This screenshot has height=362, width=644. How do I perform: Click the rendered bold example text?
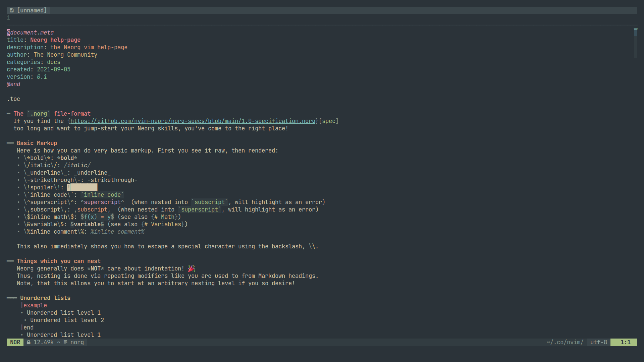point(67,158)
